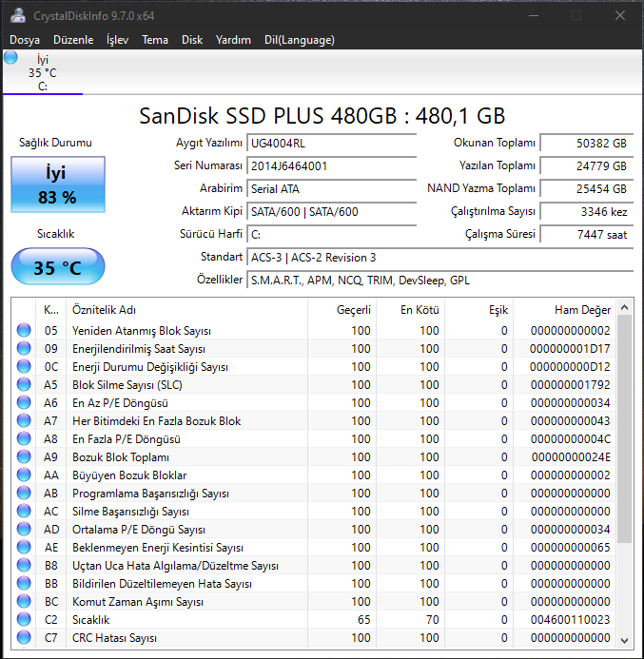Click the blue status orb above drive C:
The width and height of the screenshot is (644, 659).
(x=10, y=58)
